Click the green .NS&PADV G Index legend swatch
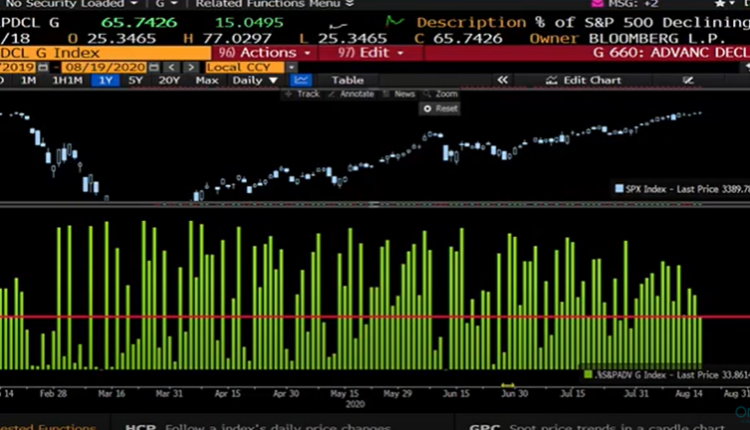 click(587, 374)
